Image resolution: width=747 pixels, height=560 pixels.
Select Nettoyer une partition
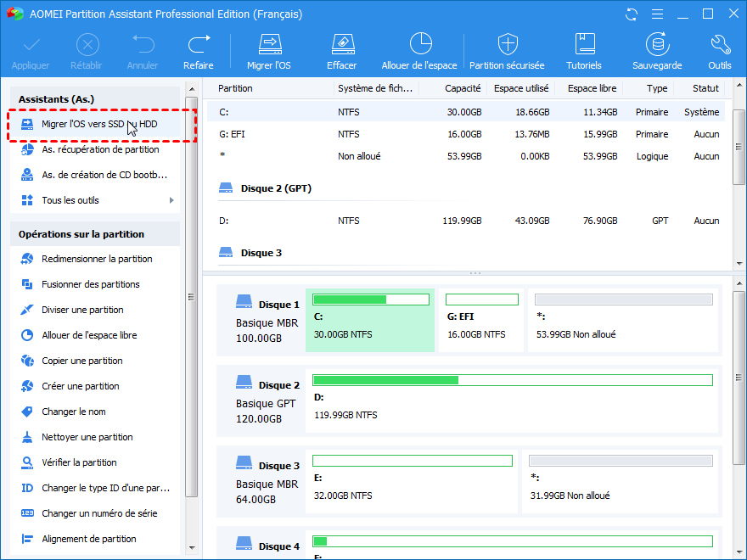94,437
